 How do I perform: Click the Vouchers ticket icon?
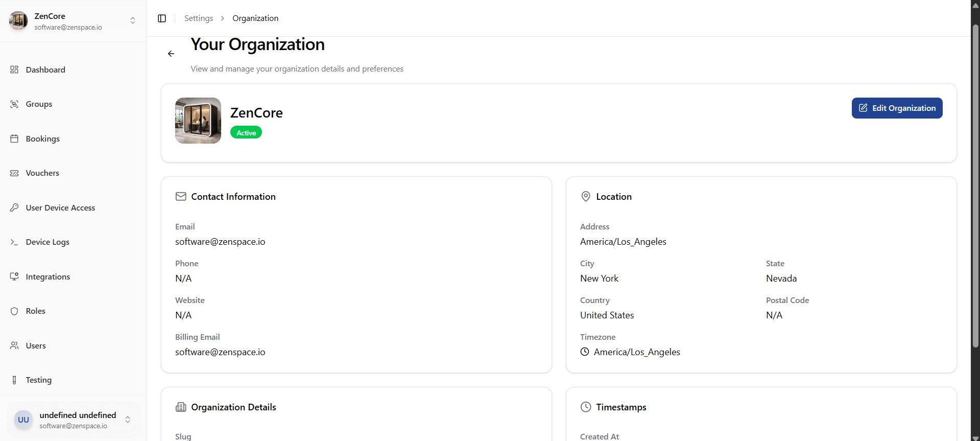14,173
